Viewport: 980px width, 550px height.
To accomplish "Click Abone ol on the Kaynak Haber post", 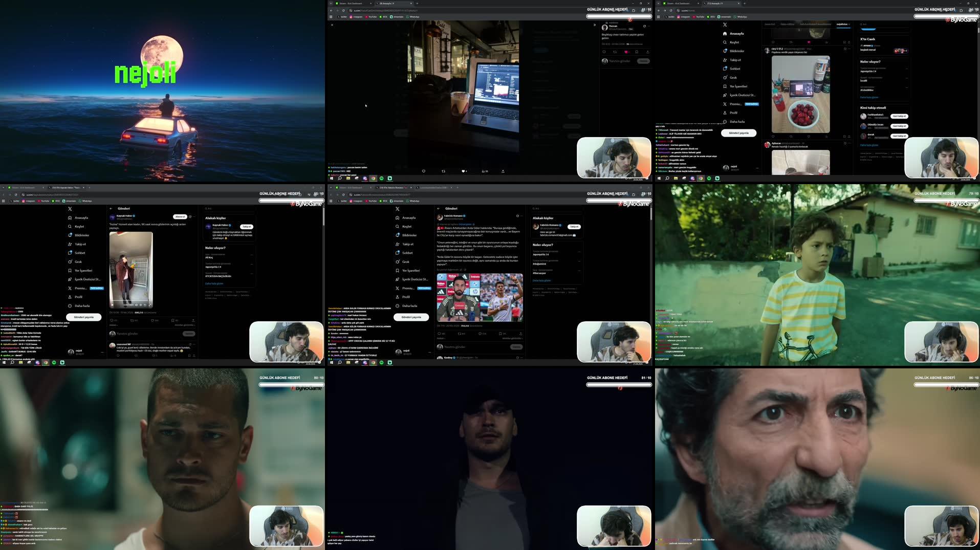I will click(x=180, y=216).
